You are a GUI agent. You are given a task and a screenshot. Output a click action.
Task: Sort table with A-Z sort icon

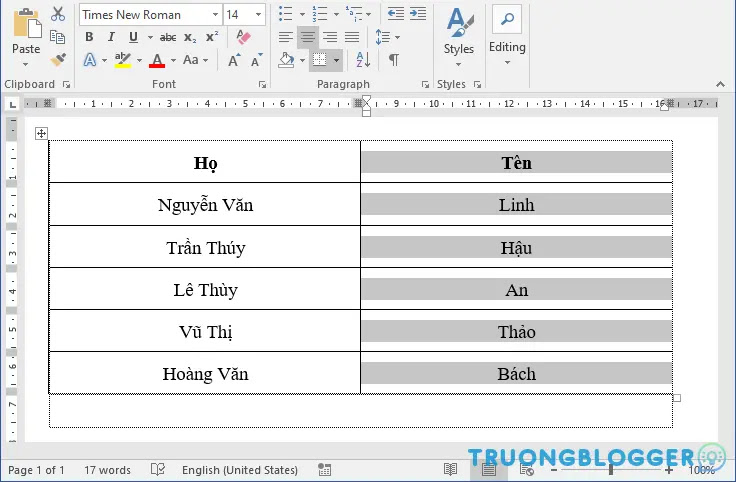[363, 60]
